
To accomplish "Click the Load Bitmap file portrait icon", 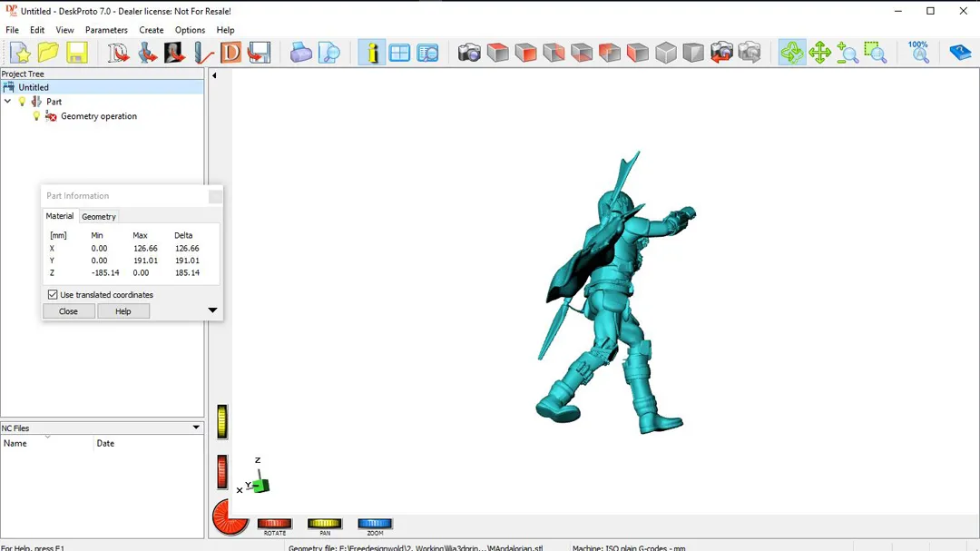I will click(x=174, y=53).
